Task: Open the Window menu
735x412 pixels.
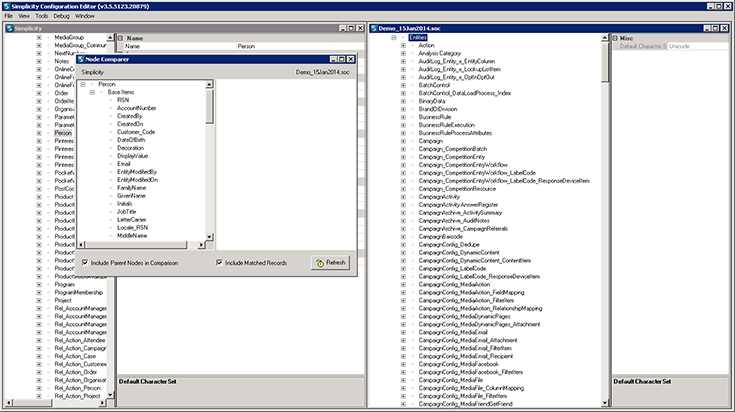Action: point(85,16)
